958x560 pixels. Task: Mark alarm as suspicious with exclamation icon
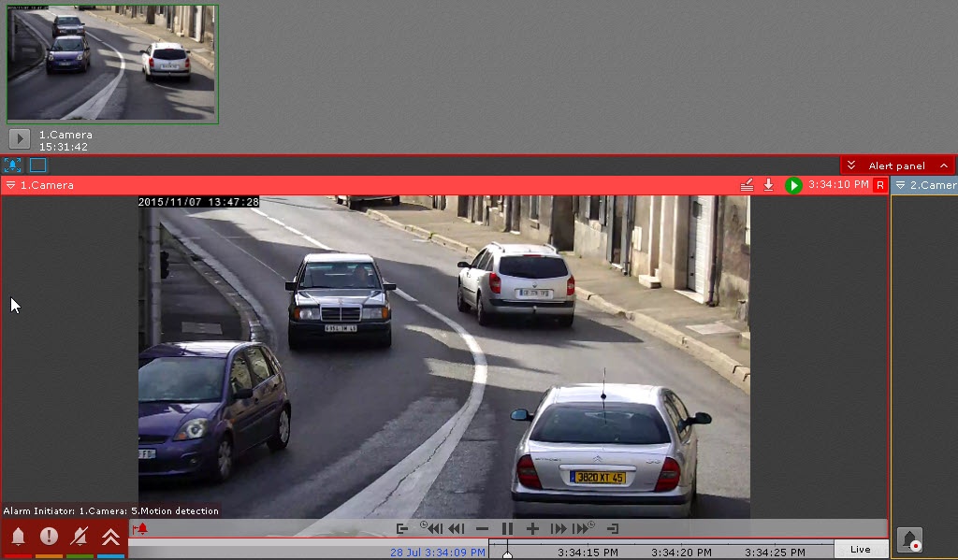coord(49,537)
